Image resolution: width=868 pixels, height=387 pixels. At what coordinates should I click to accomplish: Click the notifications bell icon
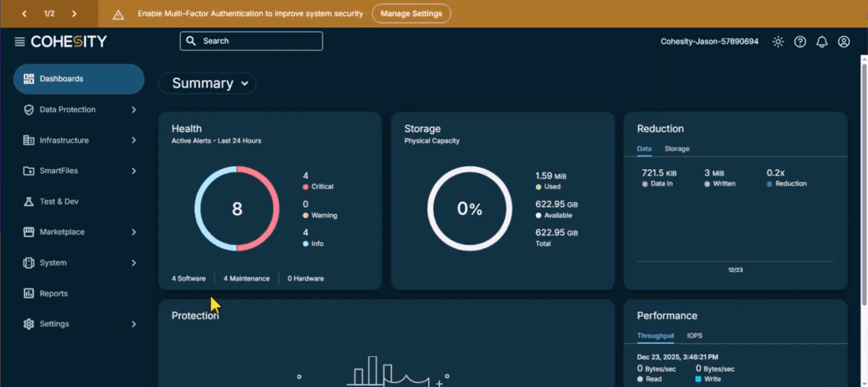[821, 41]
